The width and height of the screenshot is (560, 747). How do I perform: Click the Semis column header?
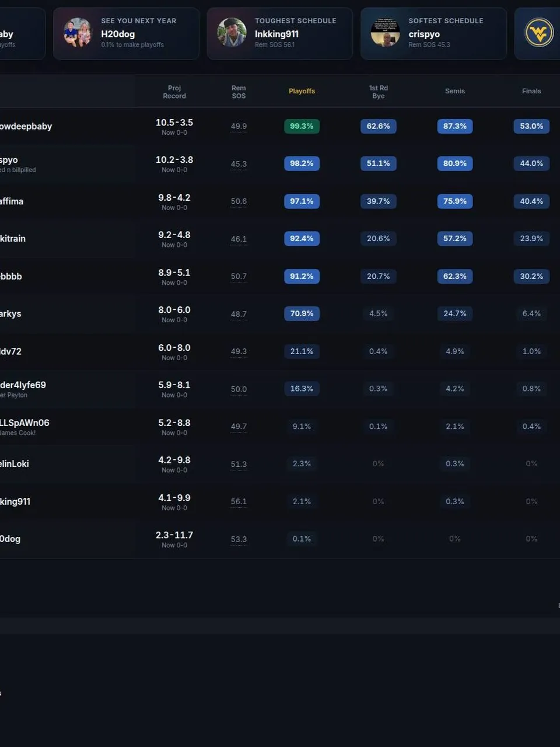point(455,91)
